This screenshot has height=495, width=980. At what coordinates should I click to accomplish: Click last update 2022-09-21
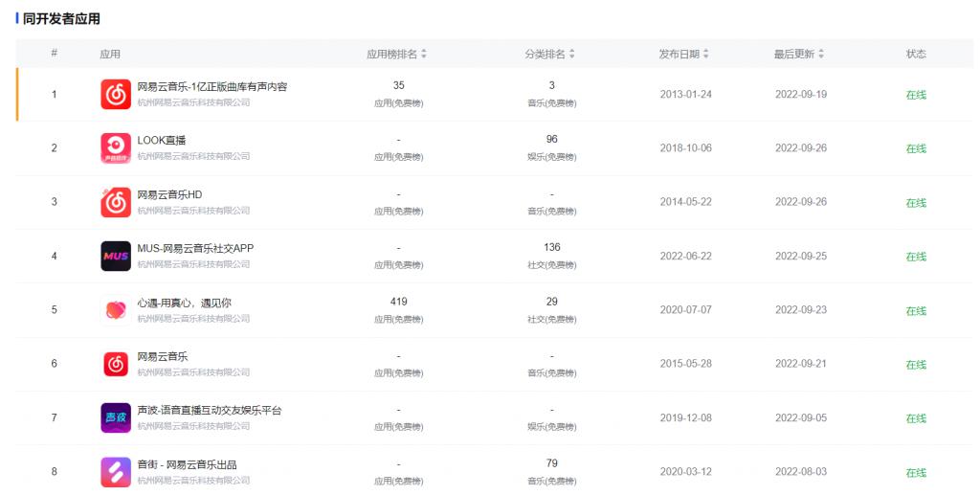(x=801, y=364)
